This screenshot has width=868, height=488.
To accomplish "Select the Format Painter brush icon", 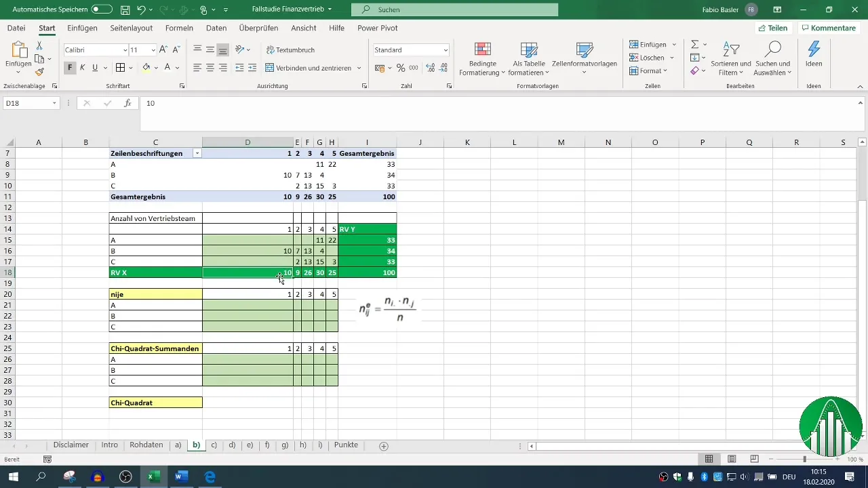I will 39,72.
